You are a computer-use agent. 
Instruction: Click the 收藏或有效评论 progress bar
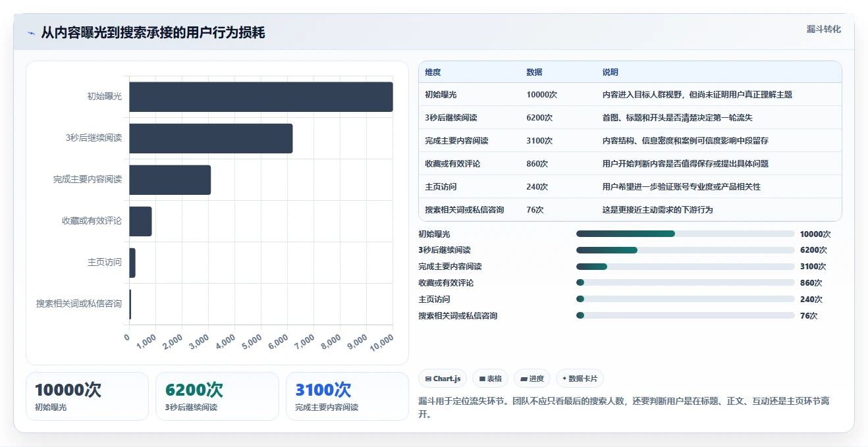[686, 282]
